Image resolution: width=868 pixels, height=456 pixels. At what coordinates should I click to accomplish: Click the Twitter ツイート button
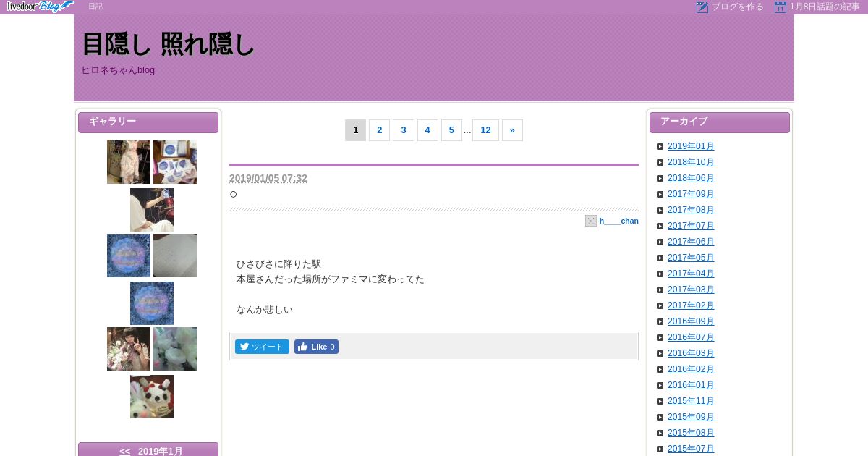pos(262,347)
